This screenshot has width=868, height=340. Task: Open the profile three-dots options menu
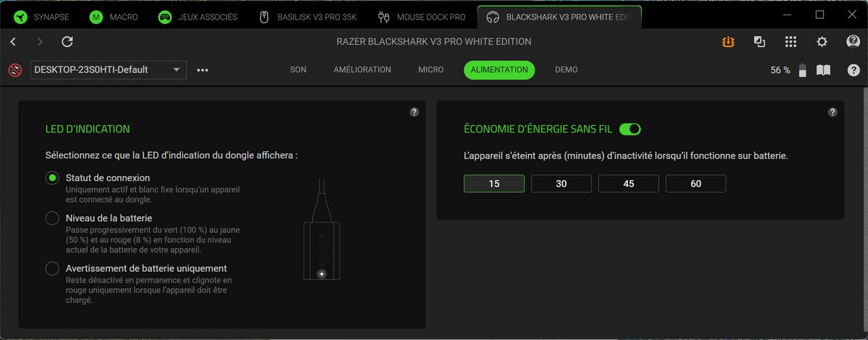coord(203,70)
